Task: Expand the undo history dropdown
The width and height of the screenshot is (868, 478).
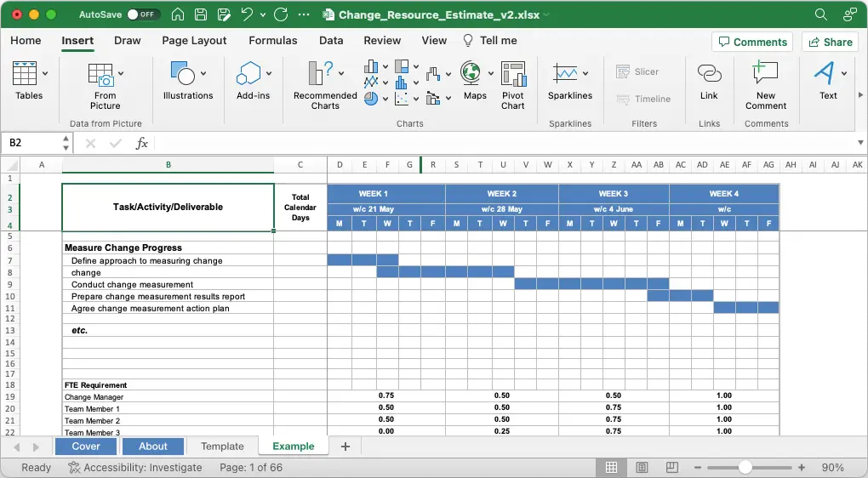Action: coord(263,15)
